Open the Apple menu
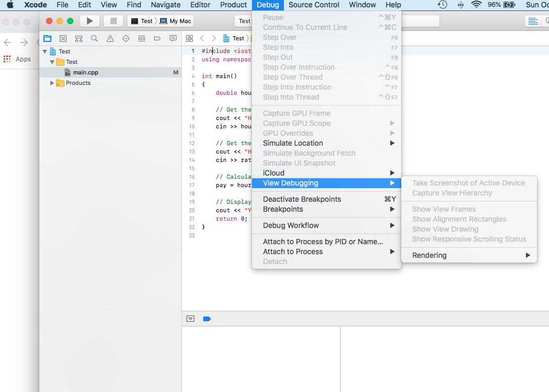549x392 pixels. [x=10, y=5]
